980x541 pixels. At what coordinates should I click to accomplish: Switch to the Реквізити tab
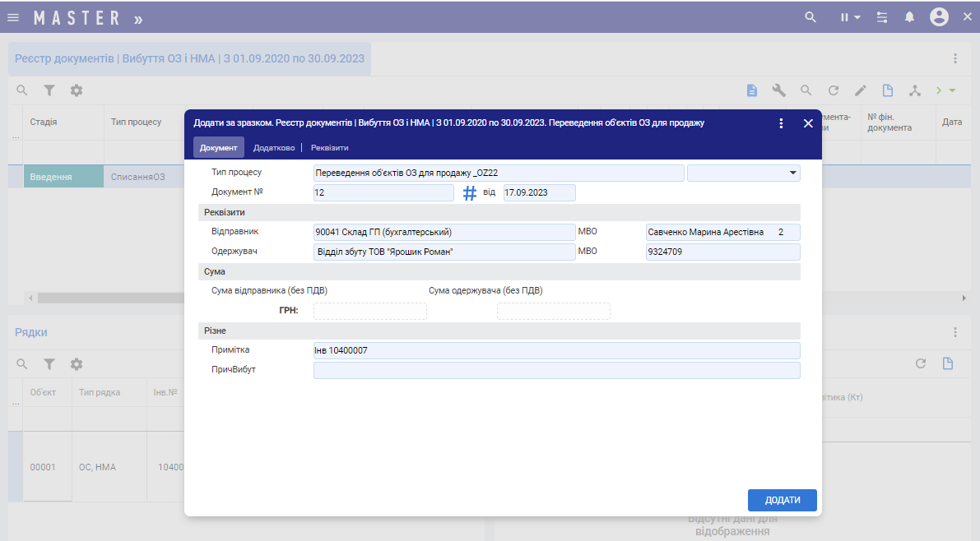click(x=330, y=148)
